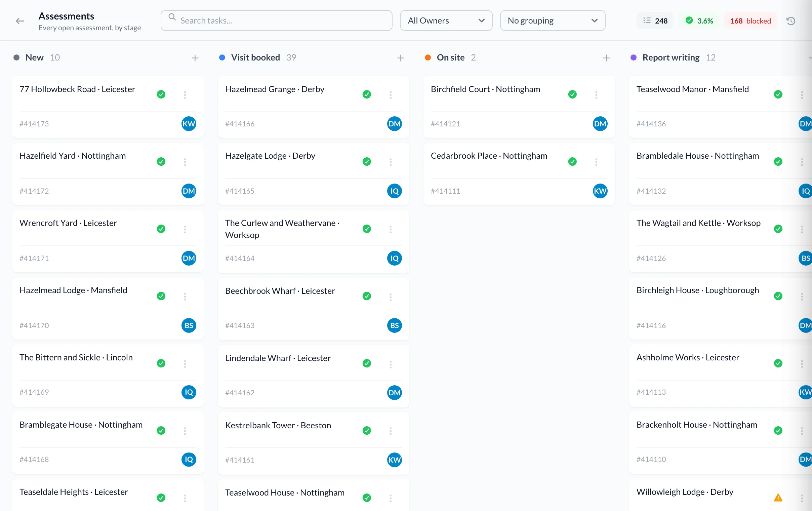This screenshot has width=812, height=511.
Task: Open the No grouping dropdown
Action: [x=553, y=21]
